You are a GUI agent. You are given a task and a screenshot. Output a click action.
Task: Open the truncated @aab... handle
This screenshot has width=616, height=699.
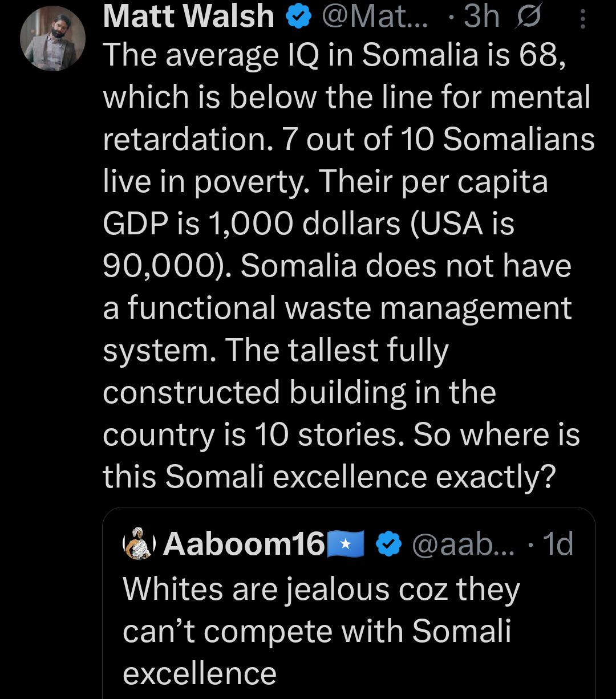[x=463, y=545]
